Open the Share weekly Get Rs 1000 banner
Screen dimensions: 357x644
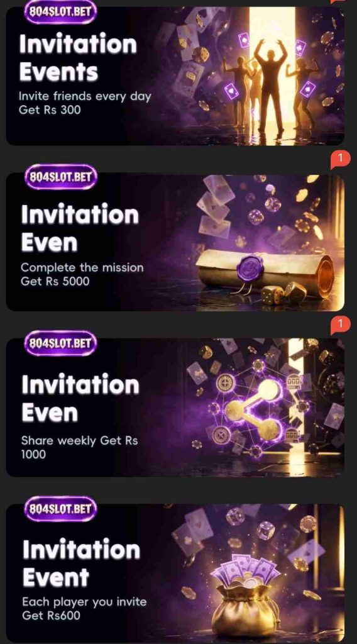coord(175,408)
